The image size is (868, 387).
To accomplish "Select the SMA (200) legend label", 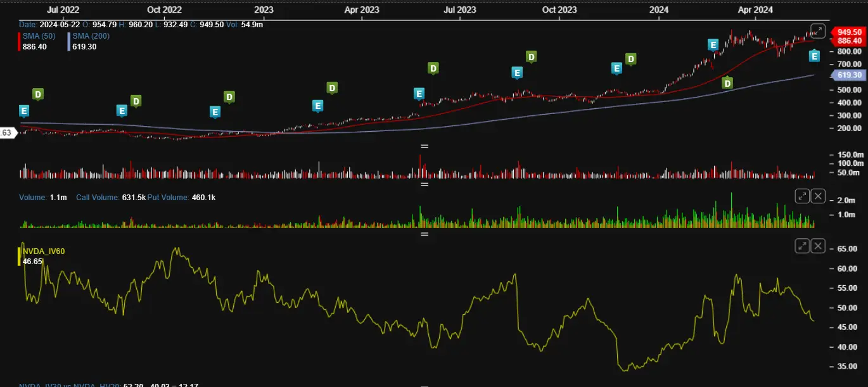I will coord(91,36).
